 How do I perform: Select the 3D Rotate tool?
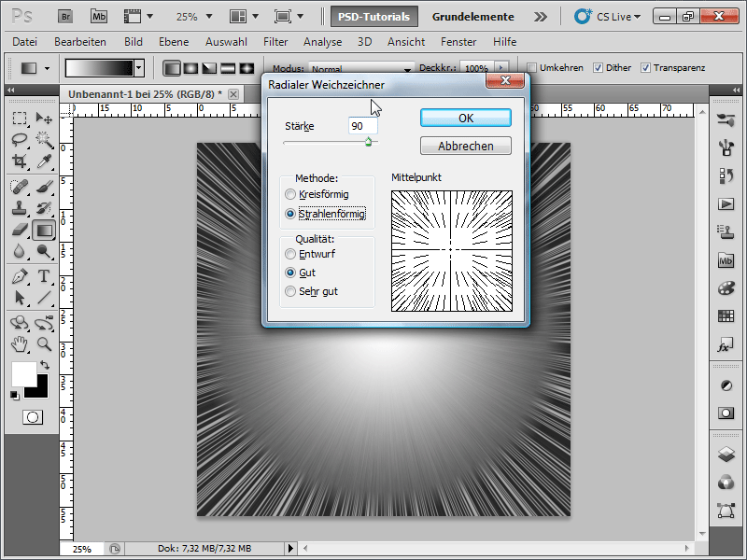tap(20, 323)
